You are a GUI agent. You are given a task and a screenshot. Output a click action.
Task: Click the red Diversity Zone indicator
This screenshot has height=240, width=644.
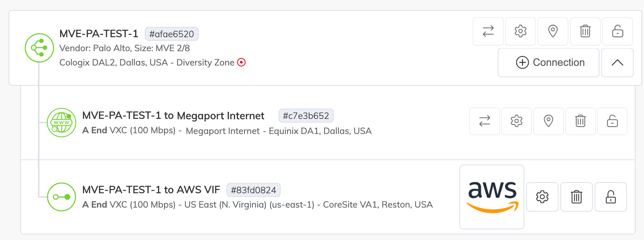coord(241,62)
